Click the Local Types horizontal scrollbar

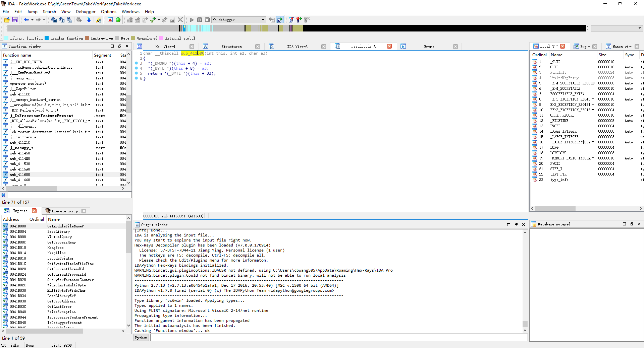[586, 208]
